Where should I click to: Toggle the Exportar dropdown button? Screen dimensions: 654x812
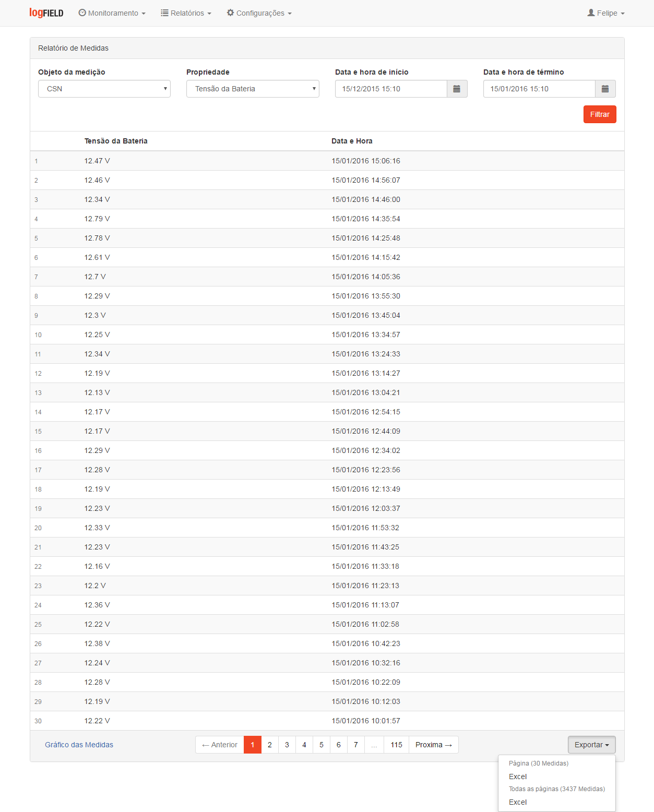click(592, 745)
